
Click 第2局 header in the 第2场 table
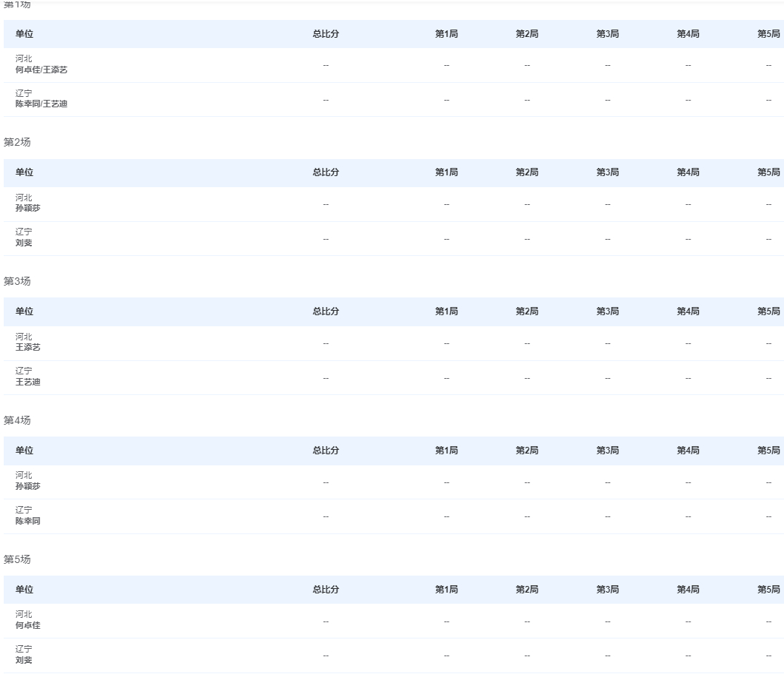pyautogui.click(x=527, y=172)
